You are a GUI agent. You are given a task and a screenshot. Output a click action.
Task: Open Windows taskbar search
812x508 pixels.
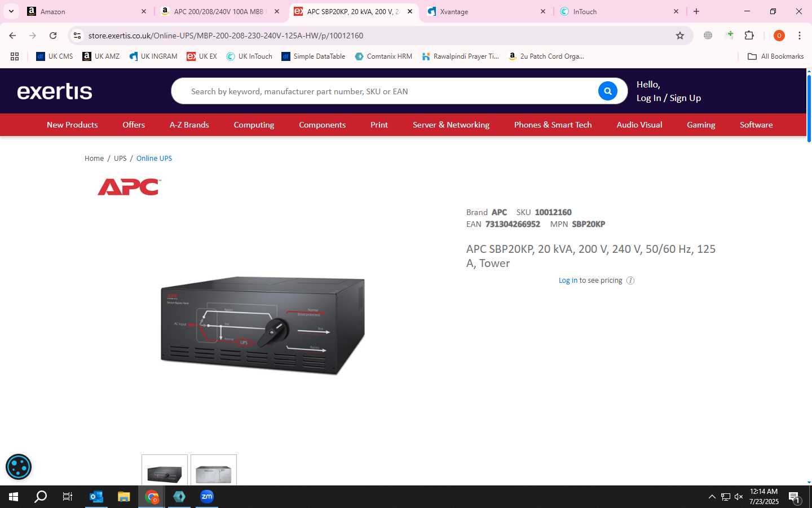(41, 497)
